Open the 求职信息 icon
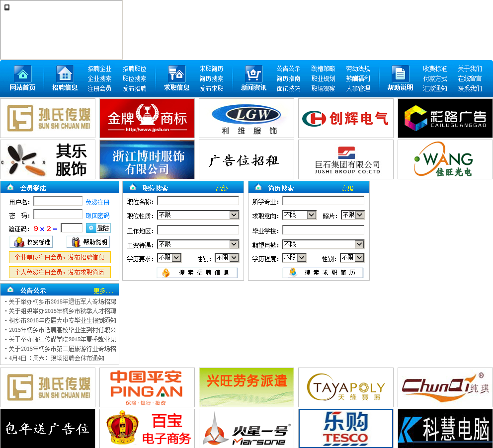Viewport: 493px width, 448px height. click(x=176, y=74)
